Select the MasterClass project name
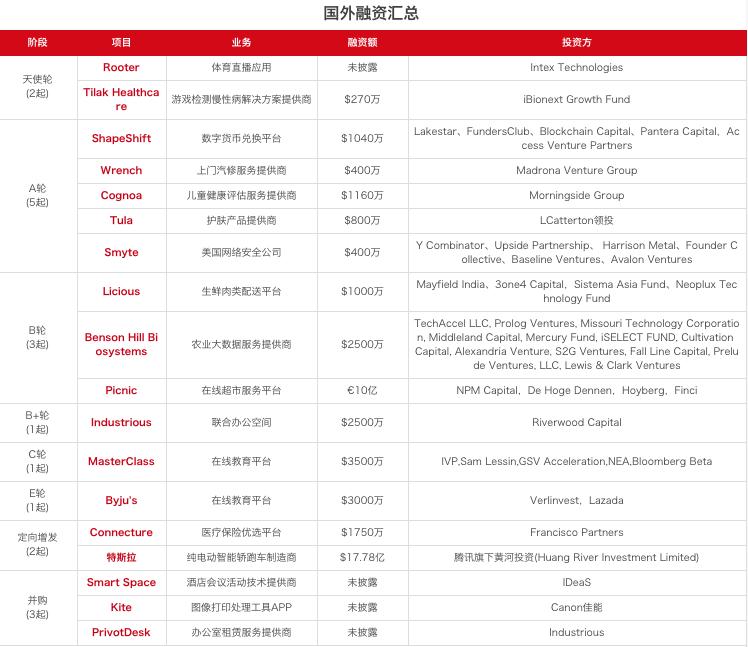The width and height of the screenshot is (748, 647). tap(121, 462)
